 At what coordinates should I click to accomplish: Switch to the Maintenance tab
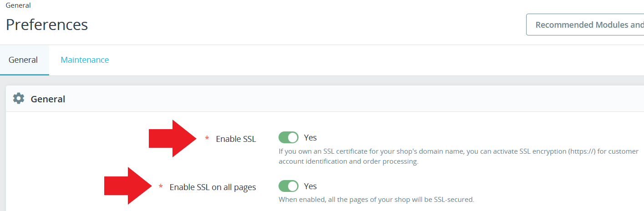tap(85, 60)
